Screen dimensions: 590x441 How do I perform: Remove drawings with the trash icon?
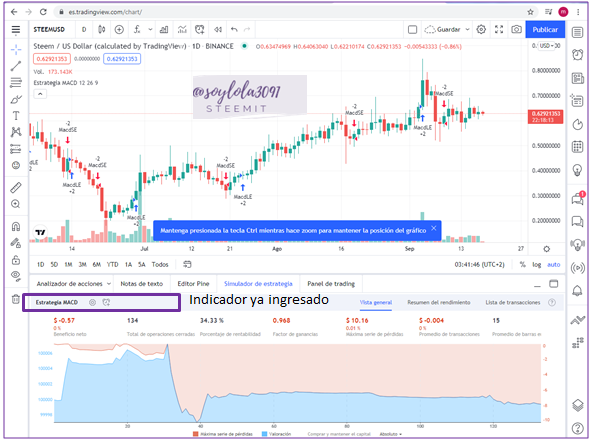point(15,299)
